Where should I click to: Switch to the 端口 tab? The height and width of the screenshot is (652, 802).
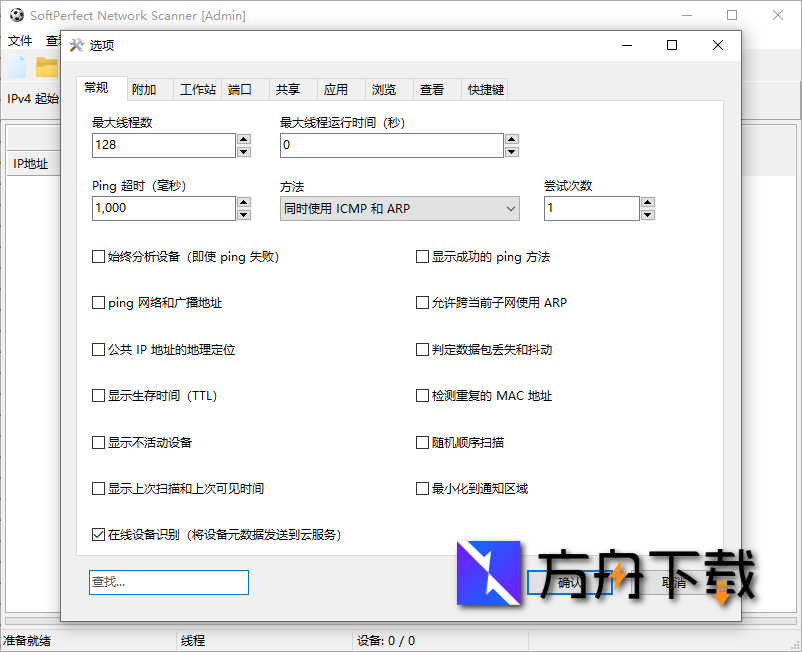241,89
